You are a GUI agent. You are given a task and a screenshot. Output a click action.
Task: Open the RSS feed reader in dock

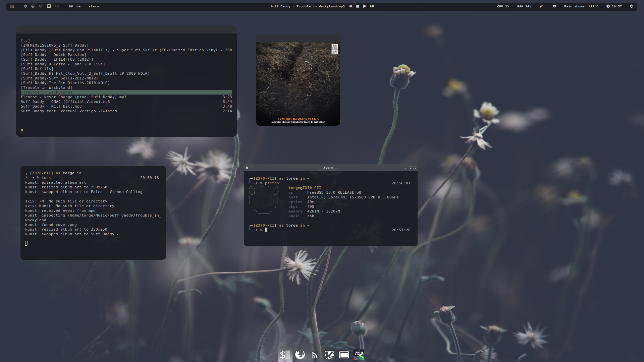pyautogui.click(x=314, y=355)
